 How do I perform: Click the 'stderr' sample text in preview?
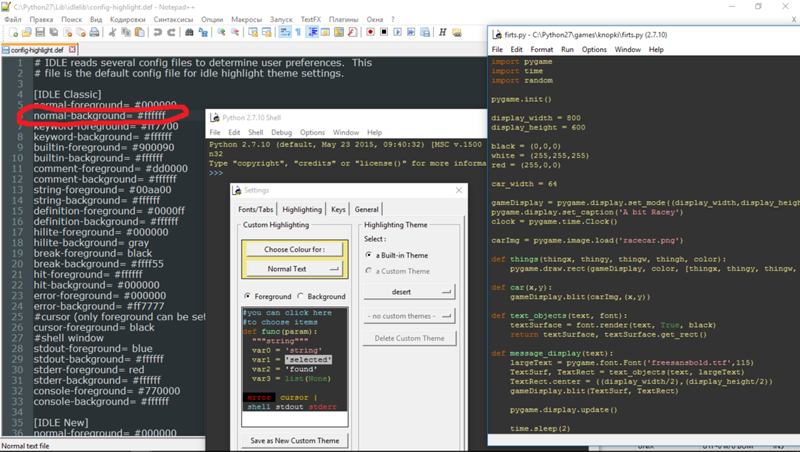tap(322, 407)
